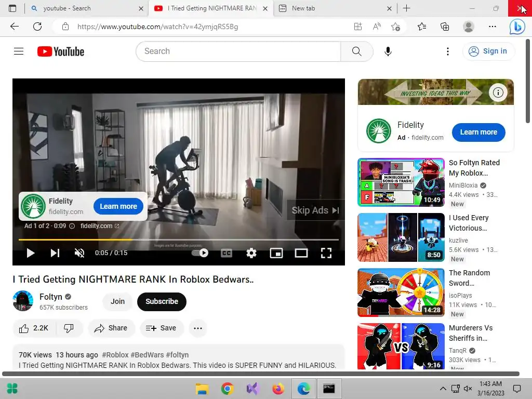Screen dimensions: 532x399
Task: Share the video
Action: [x=111, y=328]
